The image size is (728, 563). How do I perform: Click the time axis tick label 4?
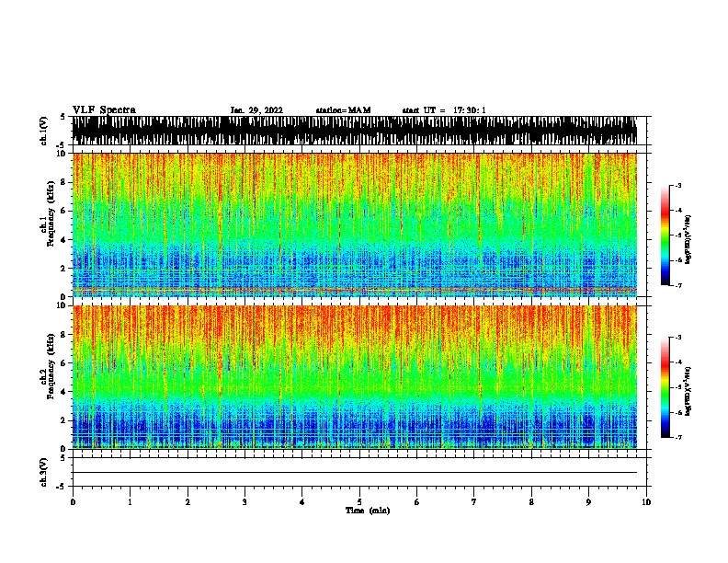tap(302, 502)
